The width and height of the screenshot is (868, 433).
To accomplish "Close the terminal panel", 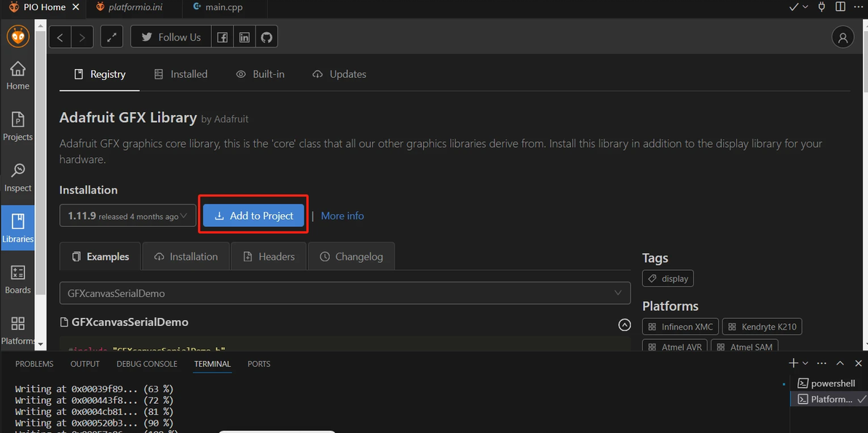I will click(x=859, y=363).
